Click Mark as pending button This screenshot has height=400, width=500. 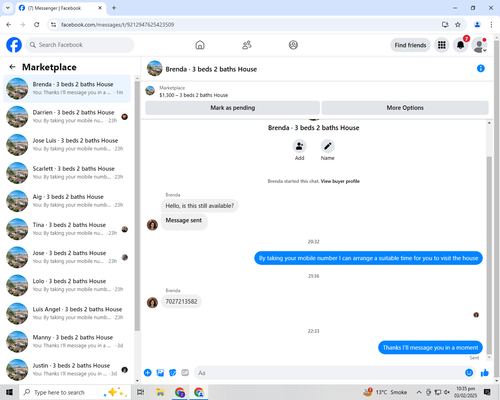(232, 108)
